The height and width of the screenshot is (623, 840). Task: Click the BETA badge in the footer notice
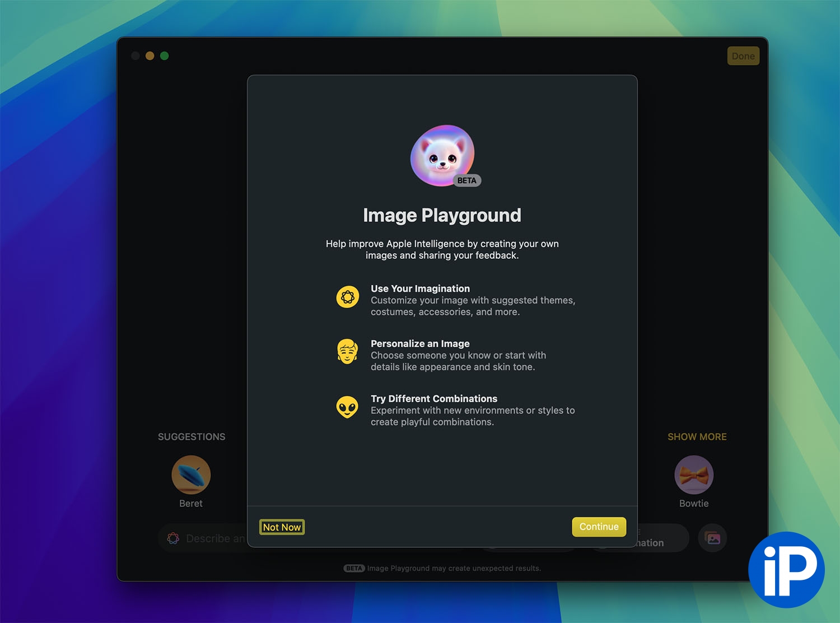[x=354, y=568]
